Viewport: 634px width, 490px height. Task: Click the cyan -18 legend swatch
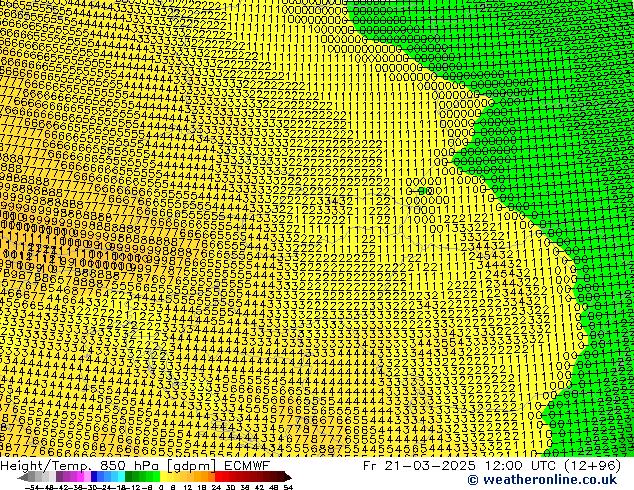(x=122, y=476)
